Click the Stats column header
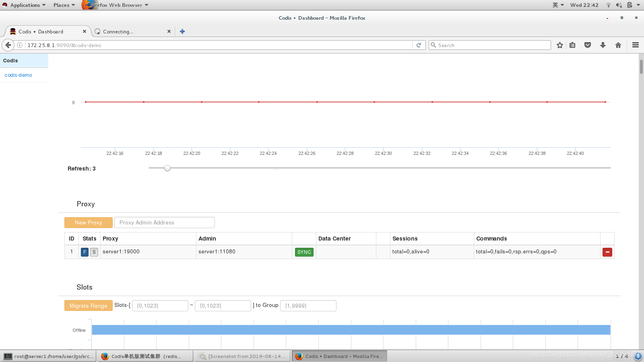This screenshot has height=362, width=644. point(89,239)
